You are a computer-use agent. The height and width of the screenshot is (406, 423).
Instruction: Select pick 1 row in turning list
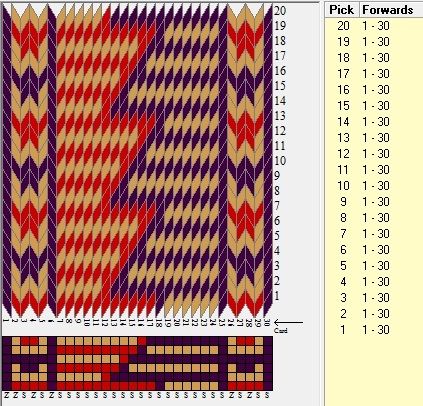coord(374,330)
